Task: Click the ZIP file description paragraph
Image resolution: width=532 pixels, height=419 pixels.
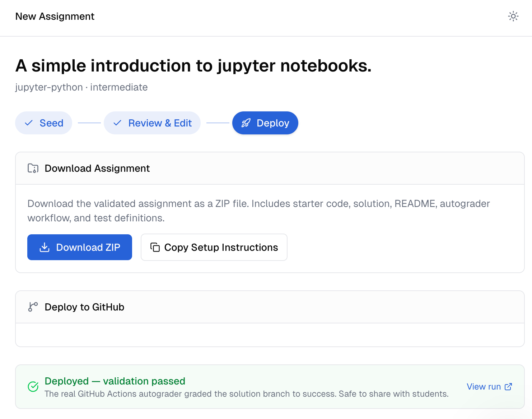Action: tap(259, 211)
